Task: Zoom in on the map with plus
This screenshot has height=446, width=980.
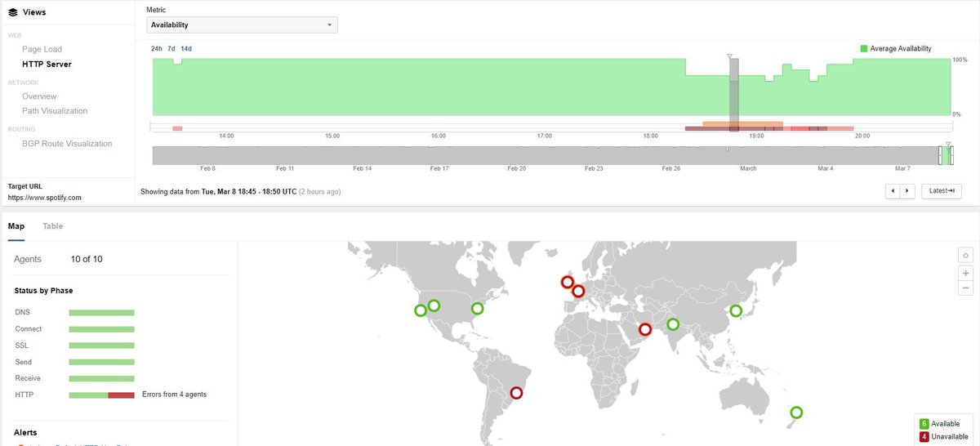Action: [966, 273]
